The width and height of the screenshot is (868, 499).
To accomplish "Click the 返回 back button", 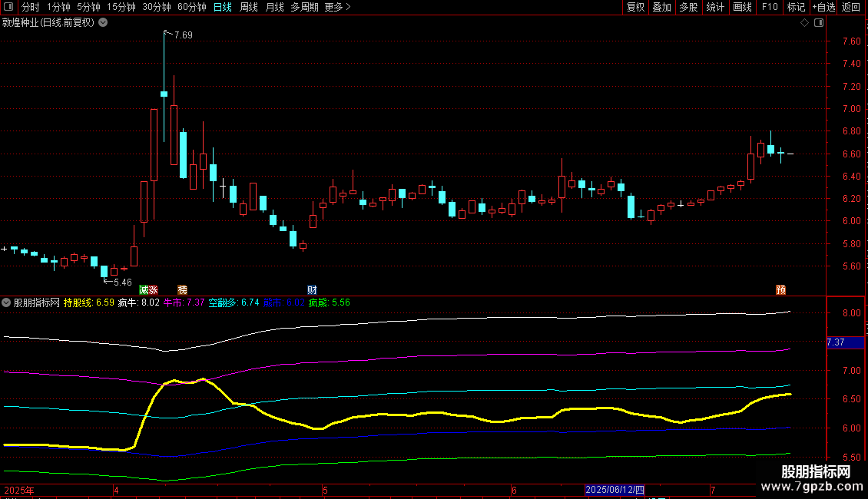I will pos(851,7).
